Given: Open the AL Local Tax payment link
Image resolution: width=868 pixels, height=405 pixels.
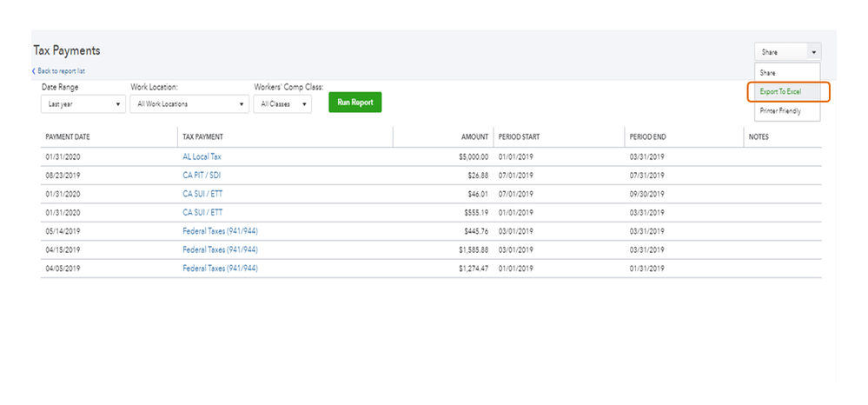Looking at the screenshot, I should tap(202, 157).
